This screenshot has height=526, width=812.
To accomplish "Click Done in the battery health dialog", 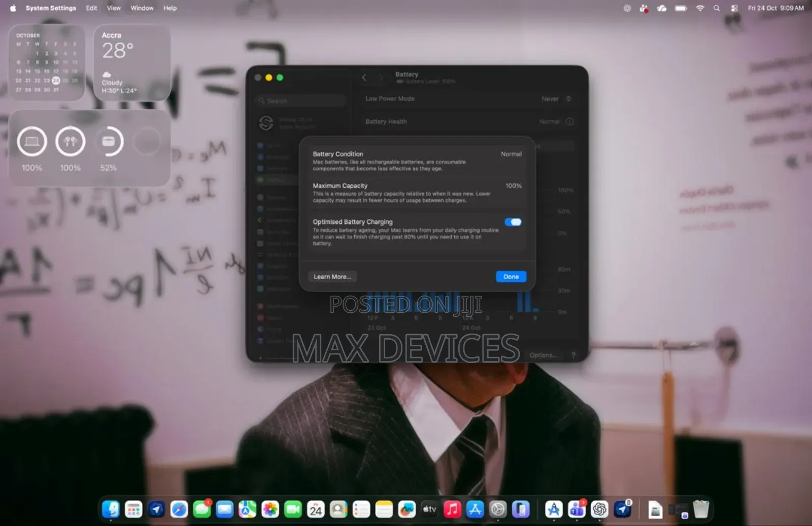I will 511,277.
